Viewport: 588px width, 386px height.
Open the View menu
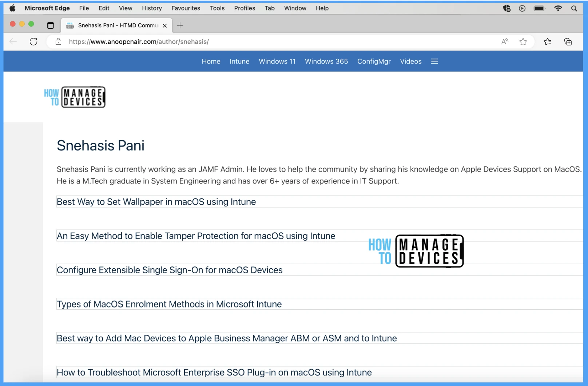pyautogui.click(x=126, y=8)
